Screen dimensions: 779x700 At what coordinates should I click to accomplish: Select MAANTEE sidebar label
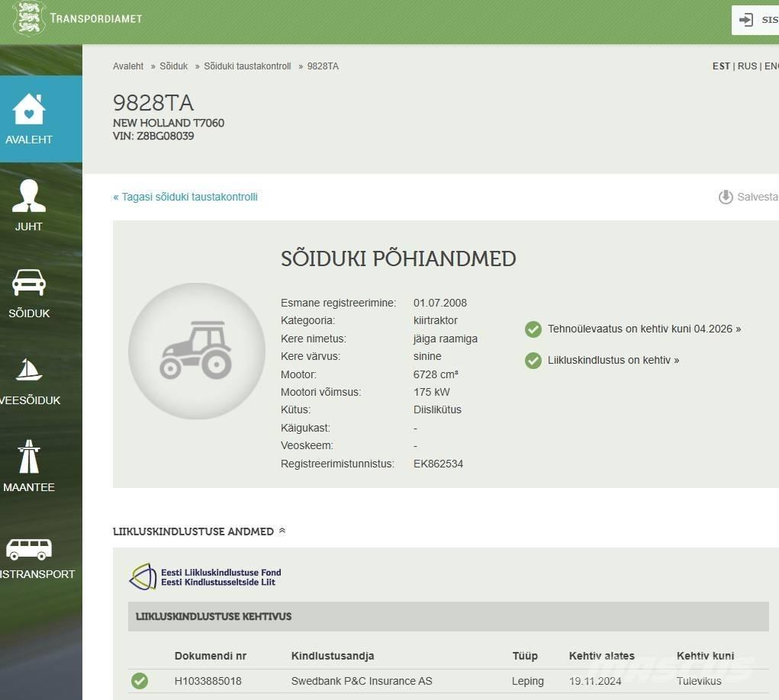coord(29,487)
